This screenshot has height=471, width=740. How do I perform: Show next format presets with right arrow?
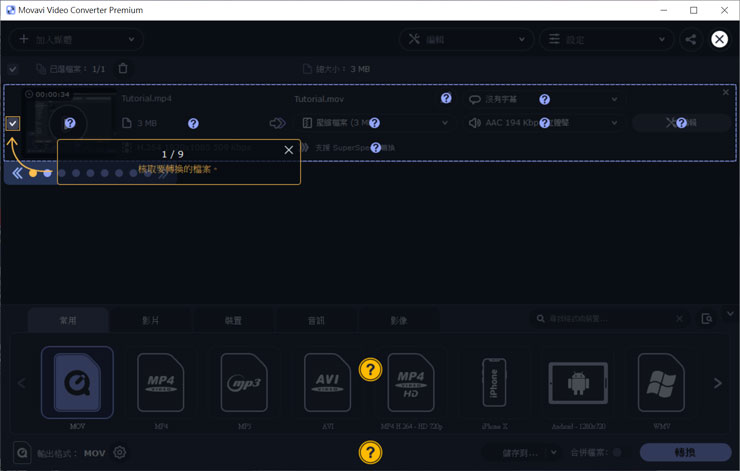tap(717, 383)
